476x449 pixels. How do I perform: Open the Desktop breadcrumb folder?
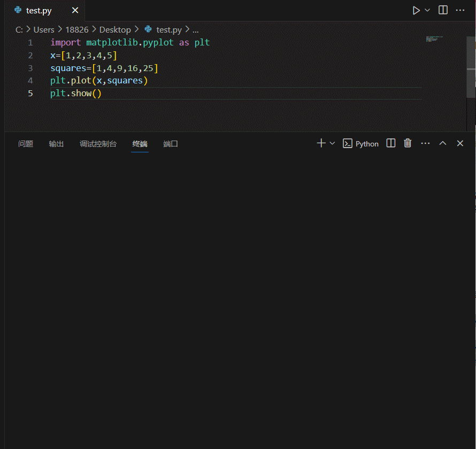[x=115, y=30]
